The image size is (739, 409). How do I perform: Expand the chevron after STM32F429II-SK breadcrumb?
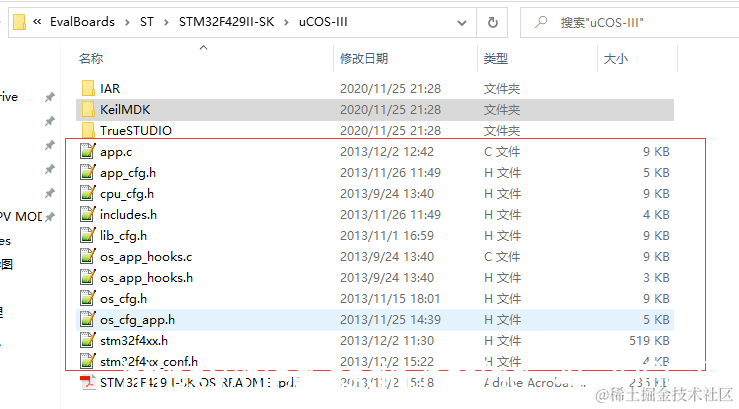pyautogui.click(x=287, y=23)
